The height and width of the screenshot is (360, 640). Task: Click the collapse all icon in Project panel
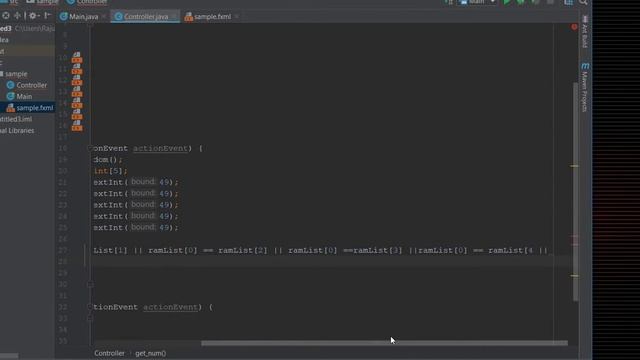pos(17,16)
